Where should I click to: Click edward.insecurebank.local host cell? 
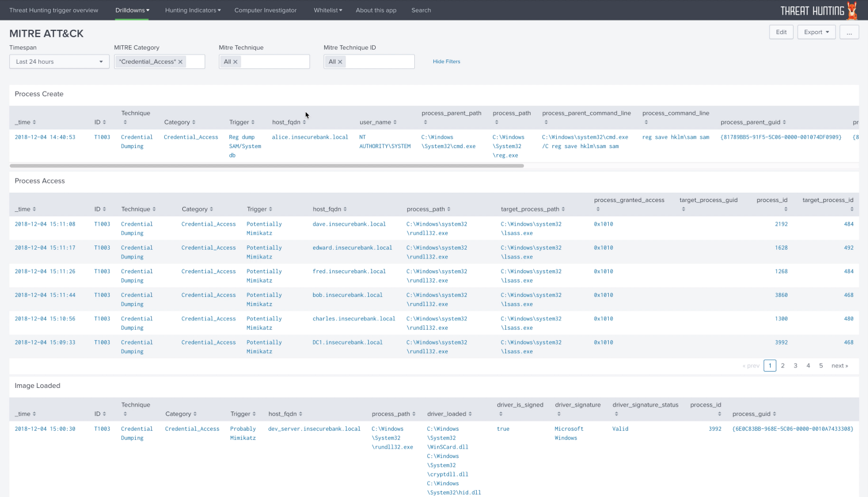click(x=352, y=247)
